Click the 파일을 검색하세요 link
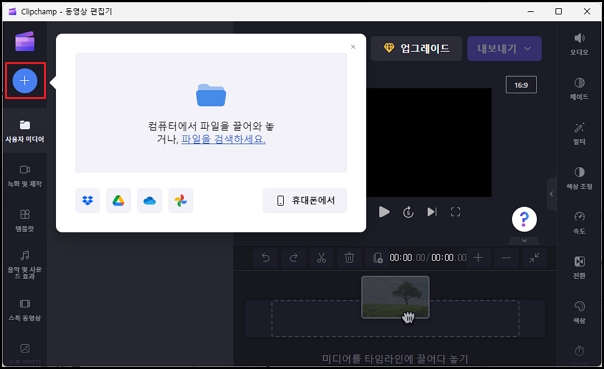604x369 pixels. click(223, 139)
